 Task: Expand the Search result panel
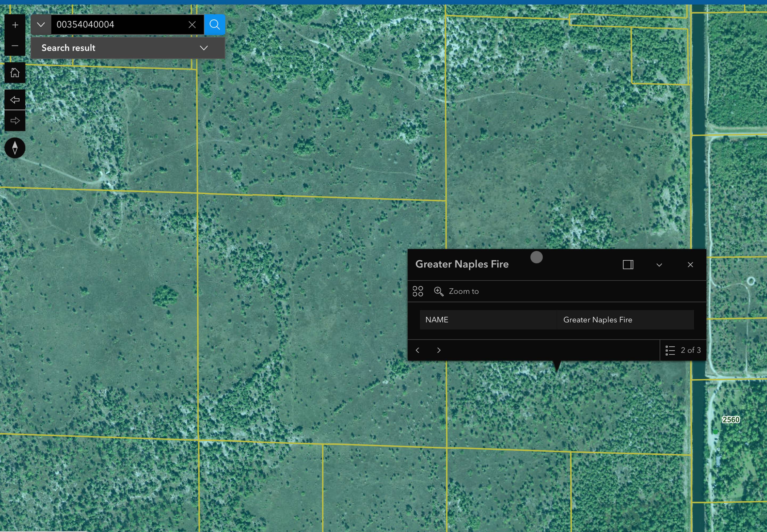coord(204,48)
